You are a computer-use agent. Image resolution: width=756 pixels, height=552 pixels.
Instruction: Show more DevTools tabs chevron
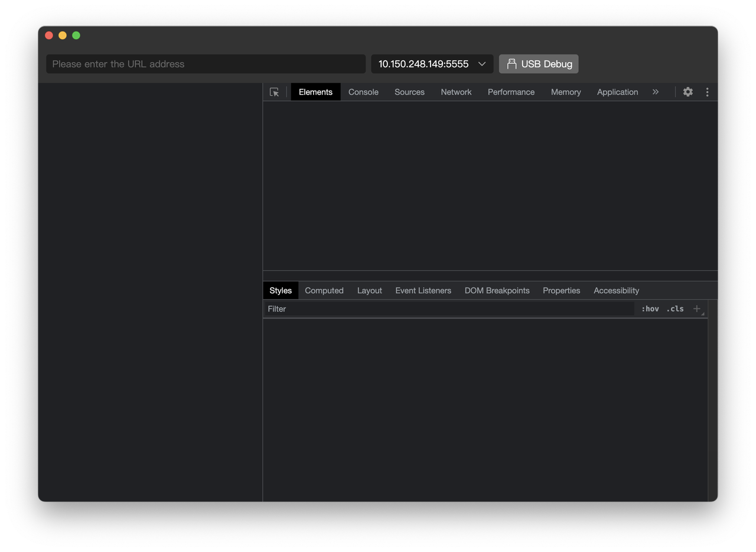click(x=656, y=92)
